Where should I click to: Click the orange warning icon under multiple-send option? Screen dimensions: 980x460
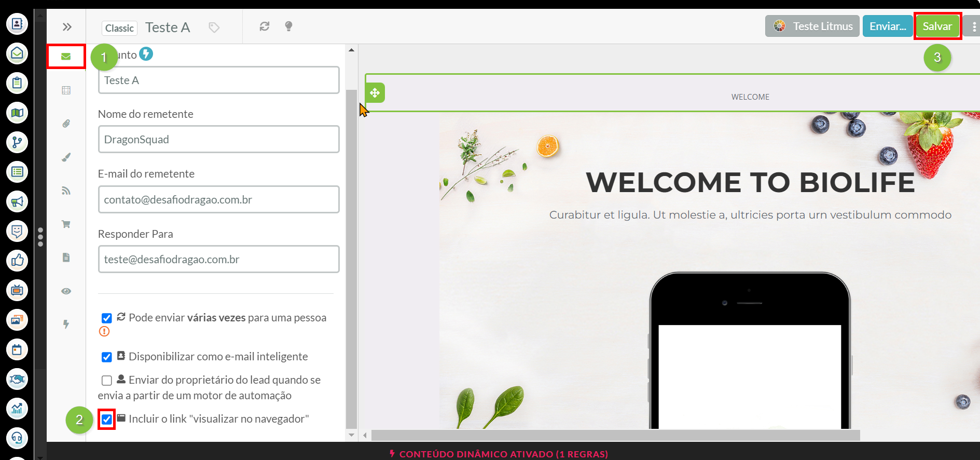tap(104, 331)
